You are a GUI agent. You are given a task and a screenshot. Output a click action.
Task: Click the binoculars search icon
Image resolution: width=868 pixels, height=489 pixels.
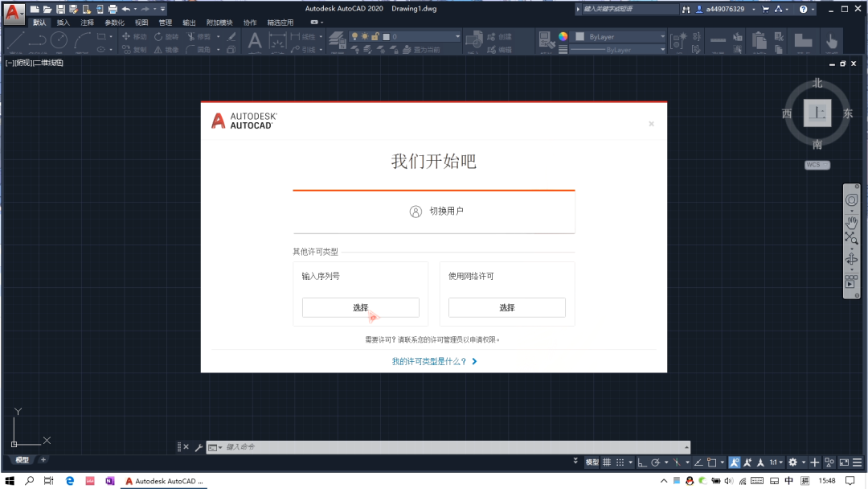686,10
